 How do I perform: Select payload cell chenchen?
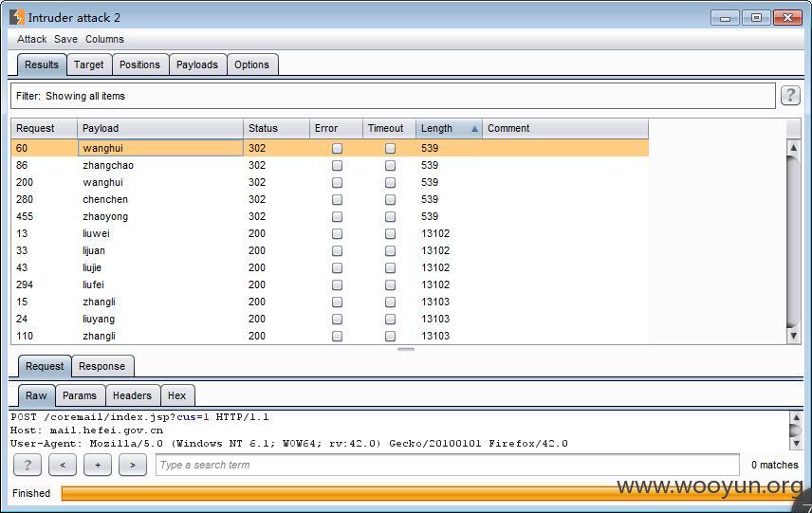pos(160,200)
